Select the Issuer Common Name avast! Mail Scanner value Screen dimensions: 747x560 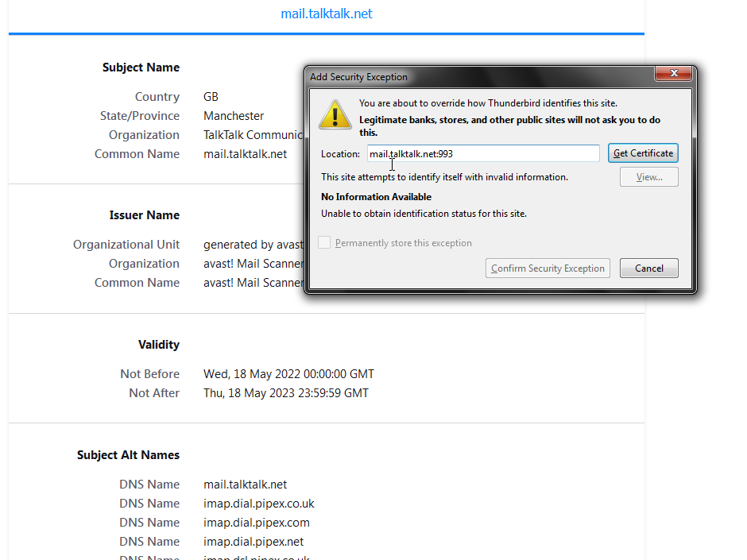[253, 282]
